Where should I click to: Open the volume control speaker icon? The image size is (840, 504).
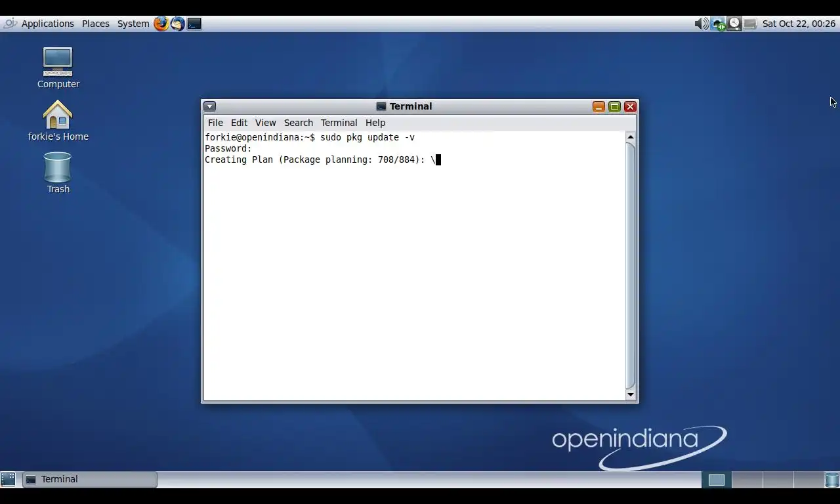(x=702, y=24)
